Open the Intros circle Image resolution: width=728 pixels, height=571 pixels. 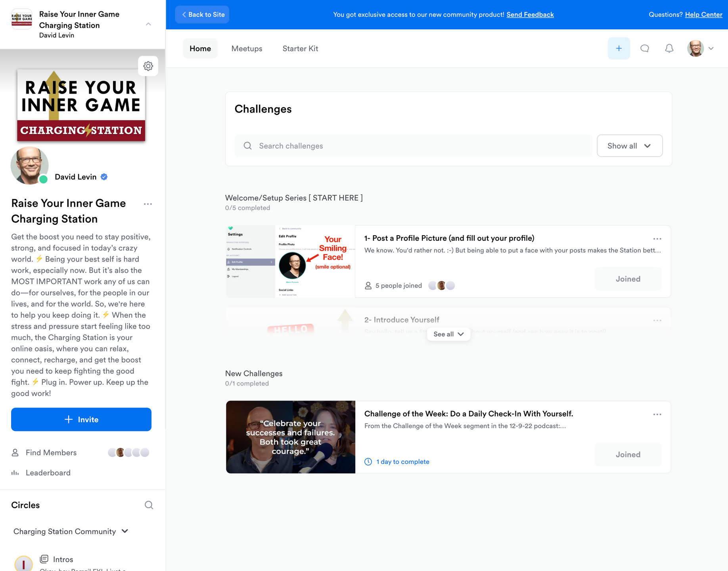[63, 559]
